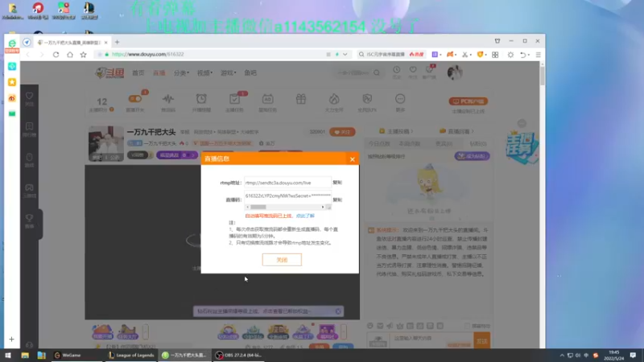The height and width of the screenshot is (362, 644).
Task: Open the 直播回看 link
Action: 457,131
